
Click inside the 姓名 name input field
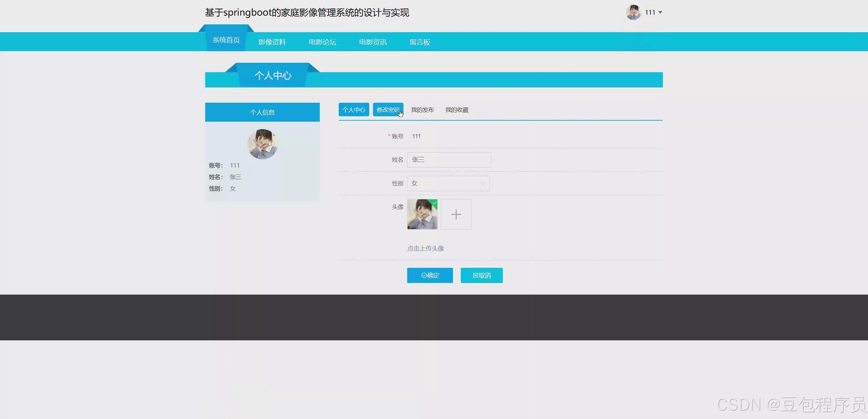[x=449, y=160]
